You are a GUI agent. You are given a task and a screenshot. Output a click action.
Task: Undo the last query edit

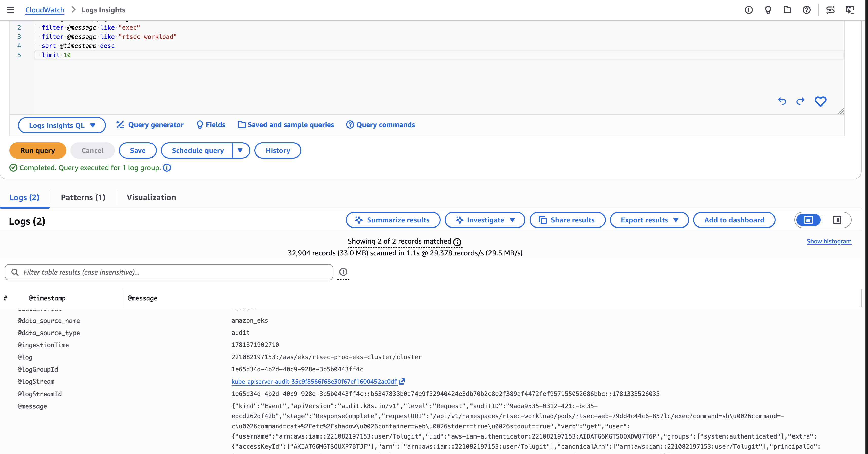(x=782, y=101)
